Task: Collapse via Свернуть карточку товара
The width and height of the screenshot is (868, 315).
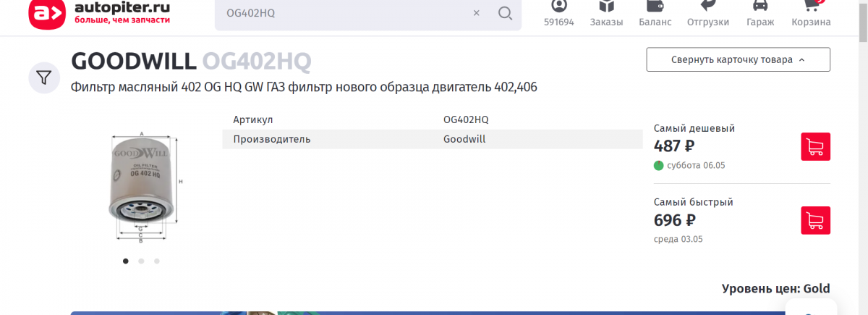Action: [738, 59]
